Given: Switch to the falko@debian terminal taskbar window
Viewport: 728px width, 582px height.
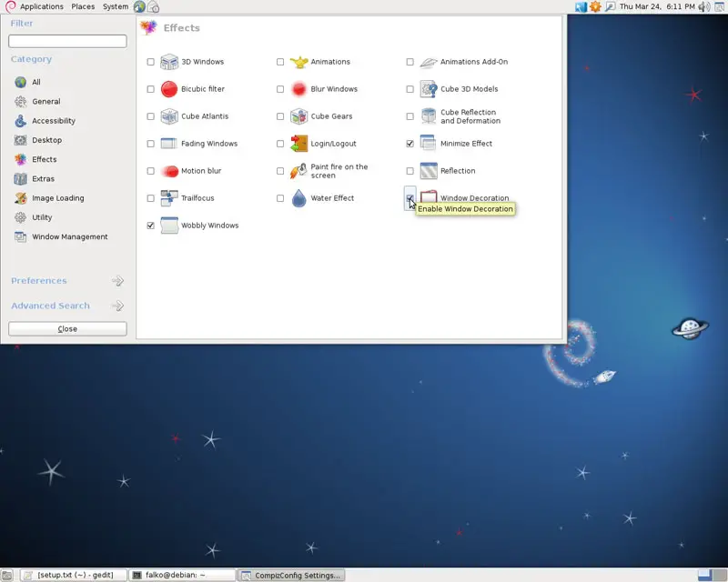Looking at the screenshot, I should [182, 576].
